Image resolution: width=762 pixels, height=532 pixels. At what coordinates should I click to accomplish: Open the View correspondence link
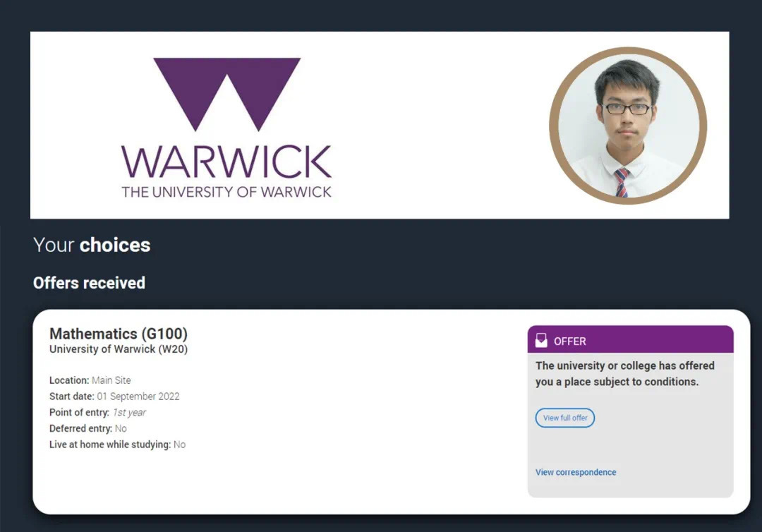click(576, 472)
